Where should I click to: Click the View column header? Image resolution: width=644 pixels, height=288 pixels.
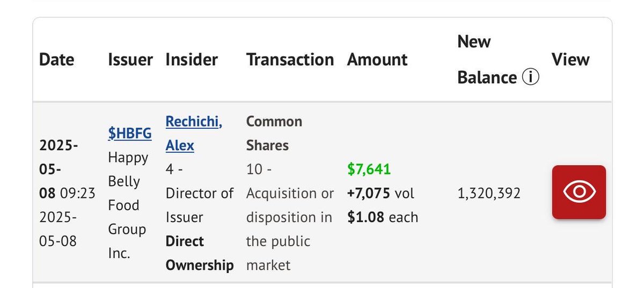point(570,60)
